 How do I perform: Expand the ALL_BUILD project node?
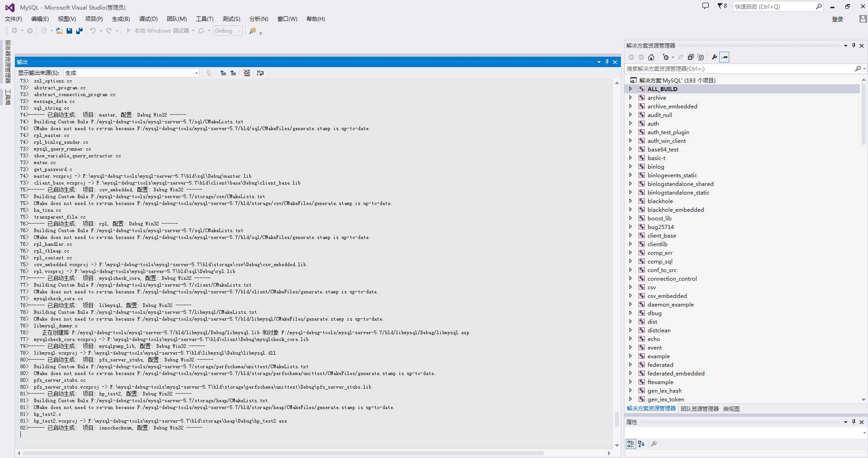tap(630, 89)
